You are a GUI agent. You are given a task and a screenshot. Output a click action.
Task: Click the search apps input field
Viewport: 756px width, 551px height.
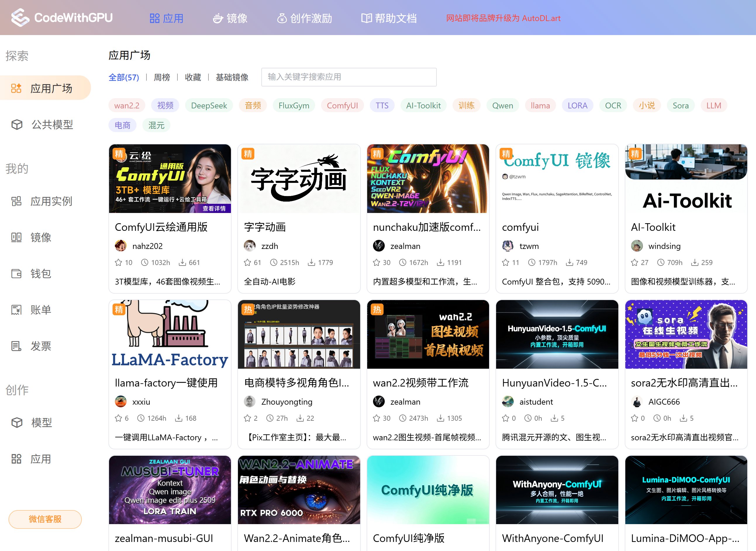349,77
